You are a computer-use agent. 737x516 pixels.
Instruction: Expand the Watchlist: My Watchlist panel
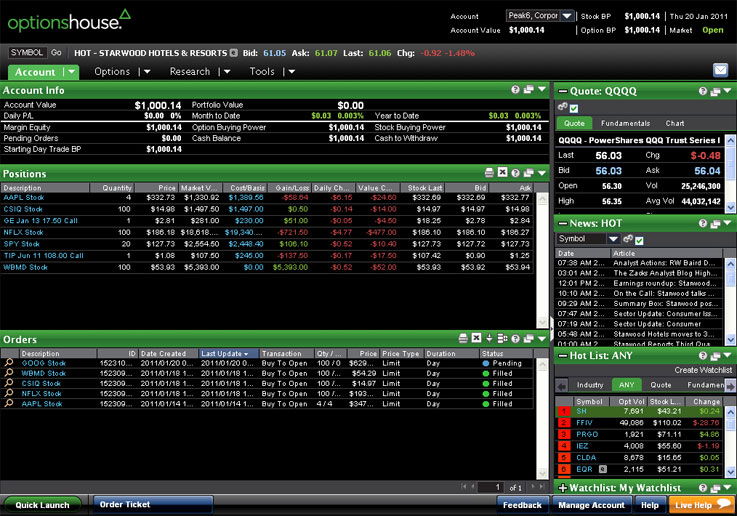562,488
